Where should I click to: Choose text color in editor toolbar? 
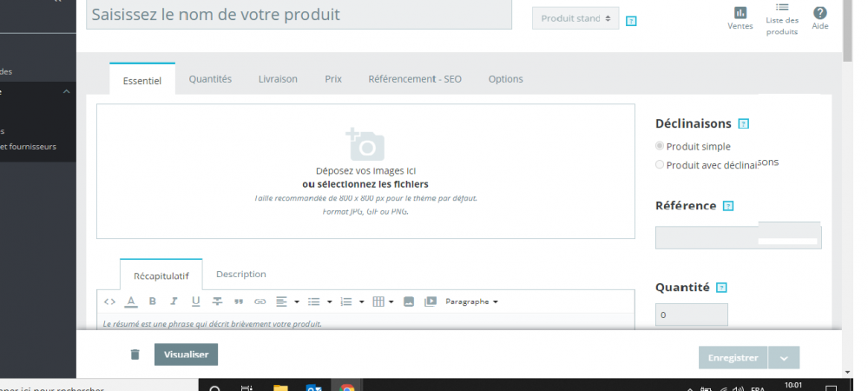point(131,302)
